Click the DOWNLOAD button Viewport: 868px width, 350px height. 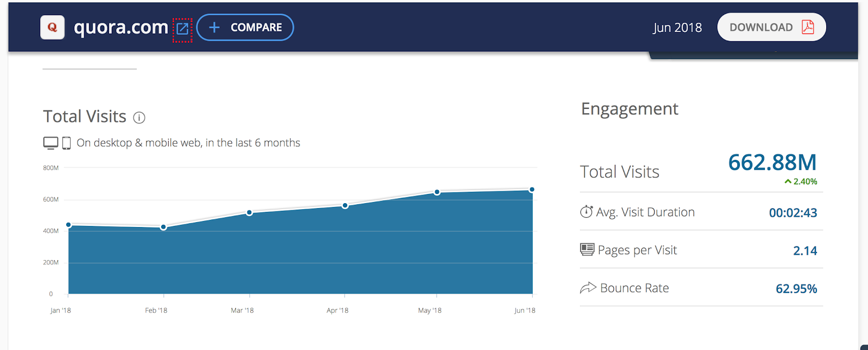pyautogui.click(x=771, y=27)
